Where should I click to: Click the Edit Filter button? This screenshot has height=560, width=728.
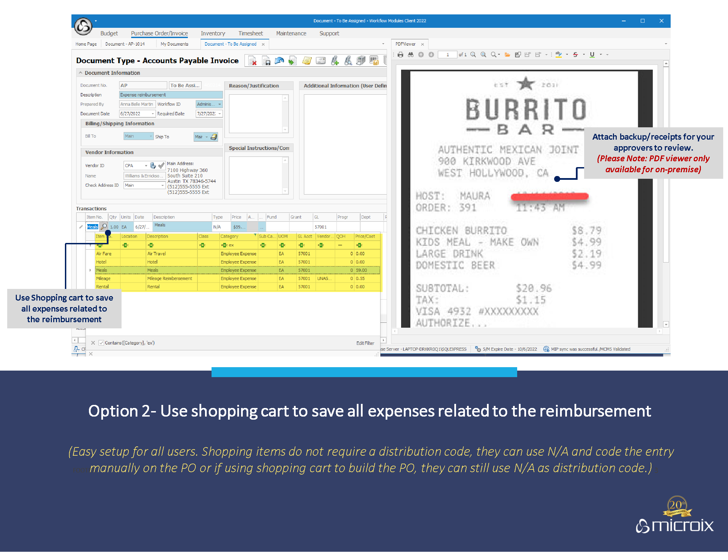(x=365, y=343)
